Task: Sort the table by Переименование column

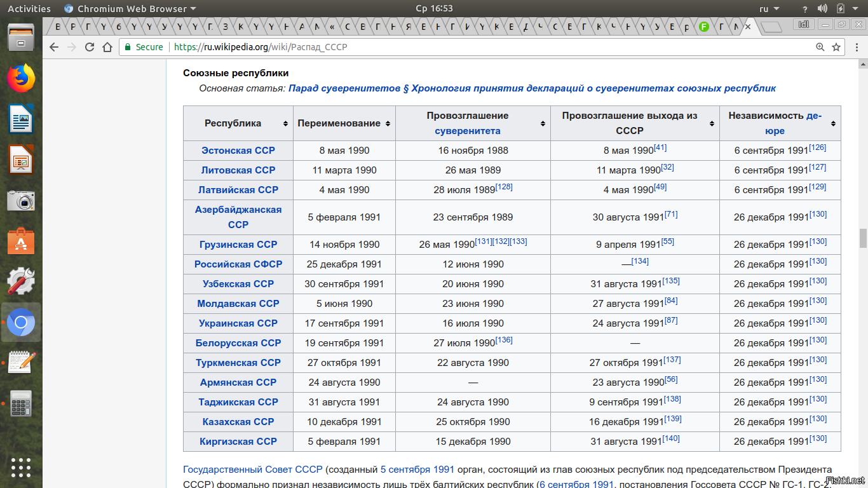Action: click(388, 124)
